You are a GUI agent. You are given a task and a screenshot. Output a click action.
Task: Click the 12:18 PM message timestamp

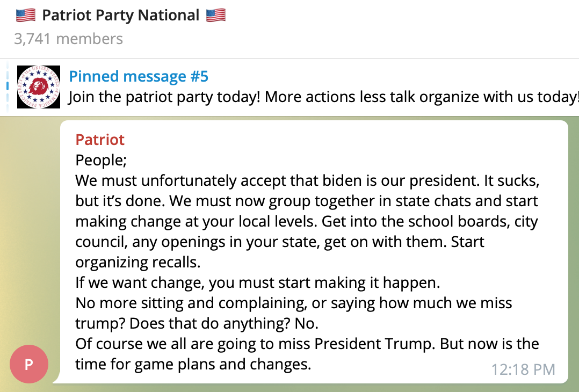point(523,369)
